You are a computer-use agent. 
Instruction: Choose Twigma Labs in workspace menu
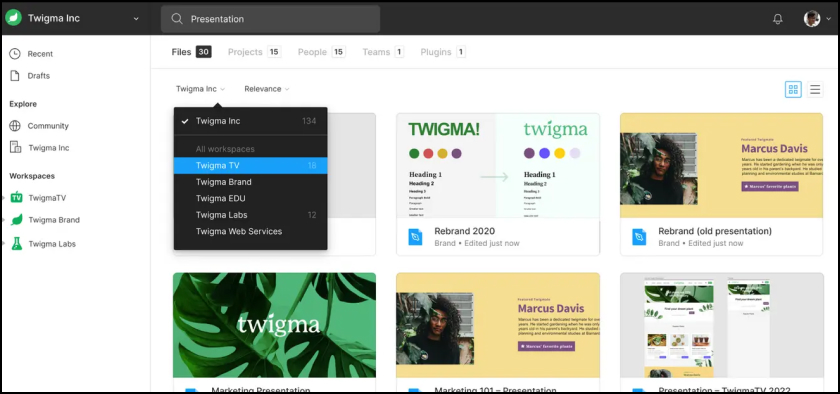[250, 215]
